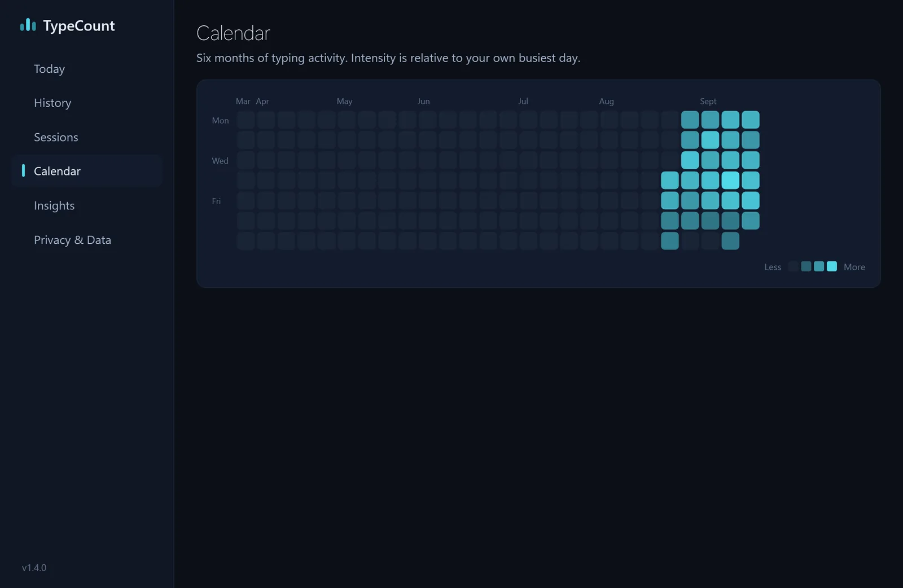Click the Fri weekday label
903x588 pixels.
click(216, 201)
